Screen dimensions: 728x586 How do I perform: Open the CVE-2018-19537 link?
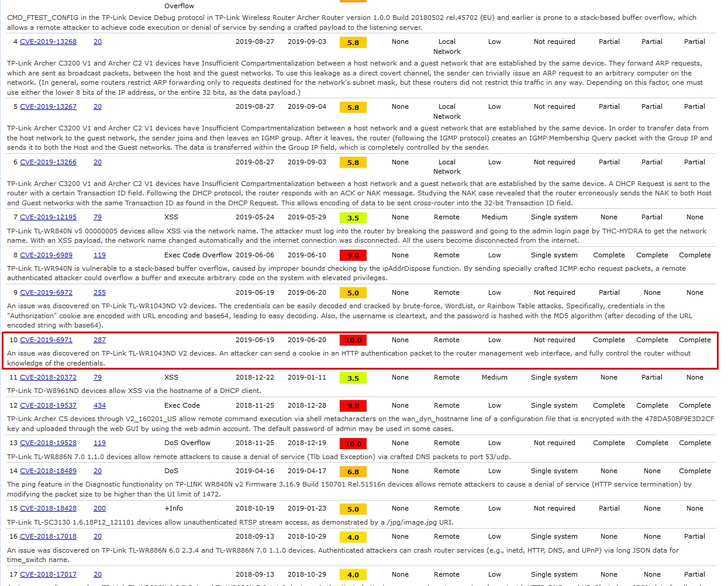[48, 405]
